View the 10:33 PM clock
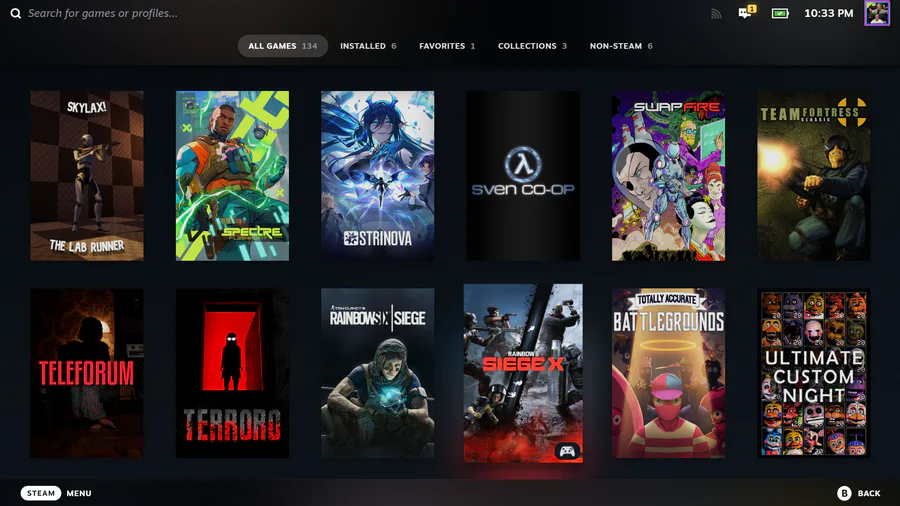Viewport: 900px width, 506px height. [x=828, y=13]
